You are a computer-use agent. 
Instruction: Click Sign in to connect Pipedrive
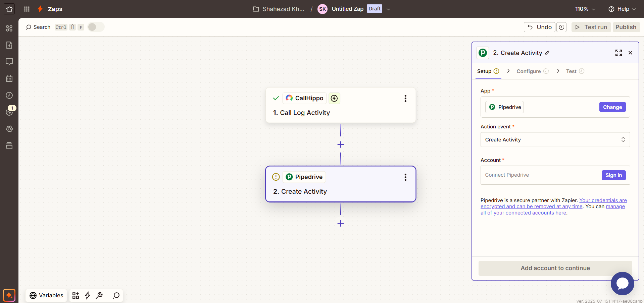pos(613,175)
